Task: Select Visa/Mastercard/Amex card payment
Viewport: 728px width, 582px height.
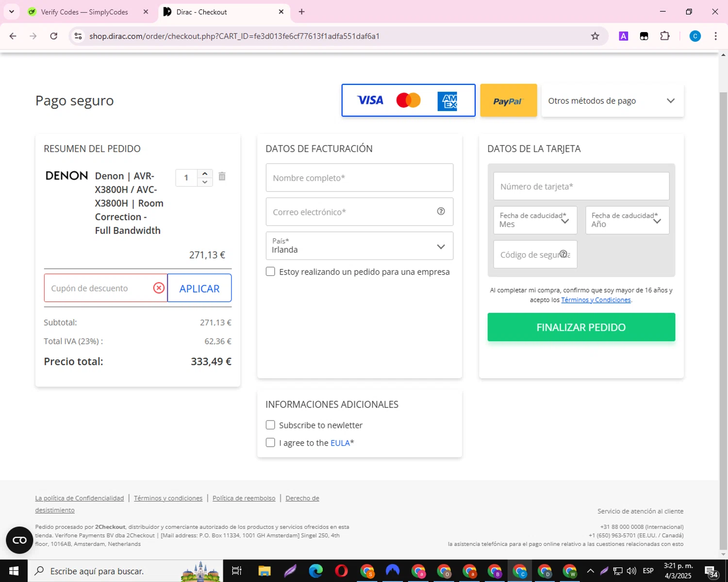Action: [408, 100]
